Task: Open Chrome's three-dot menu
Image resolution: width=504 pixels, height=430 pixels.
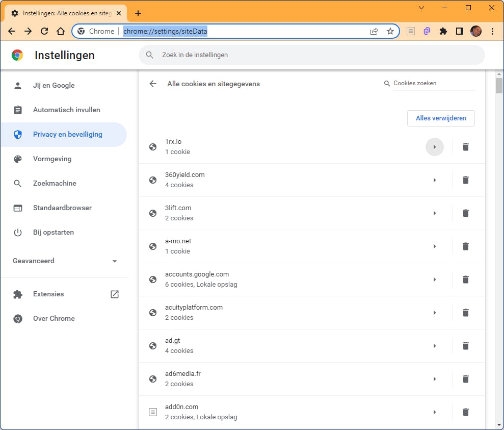Action: (492, 31)
